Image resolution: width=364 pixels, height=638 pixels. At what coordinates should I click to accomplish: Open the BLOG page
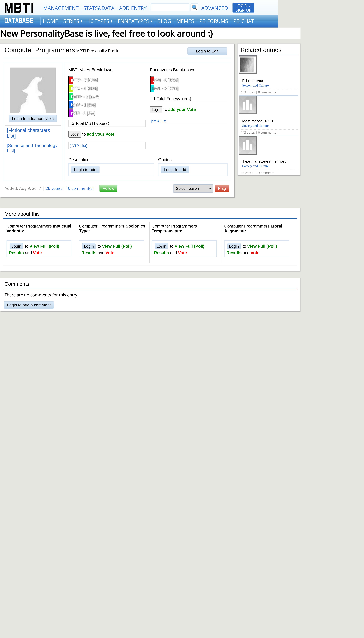(164, 21)
